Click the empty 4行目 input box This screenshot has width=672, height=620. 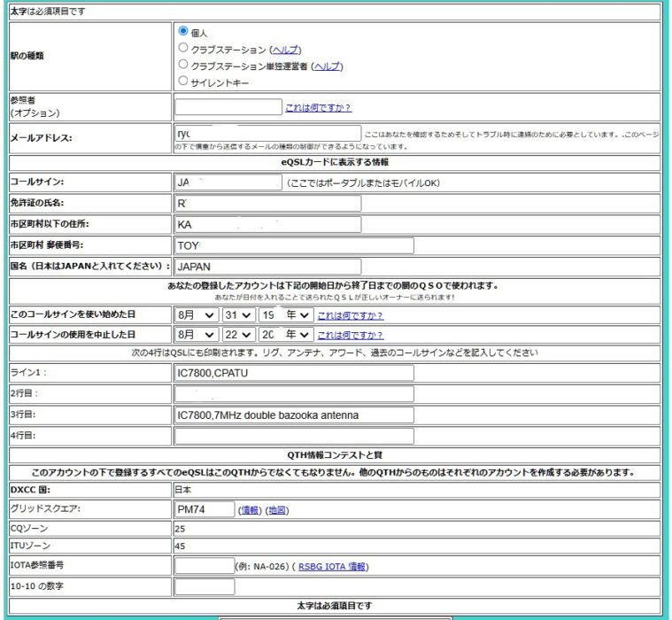(293, 436)
